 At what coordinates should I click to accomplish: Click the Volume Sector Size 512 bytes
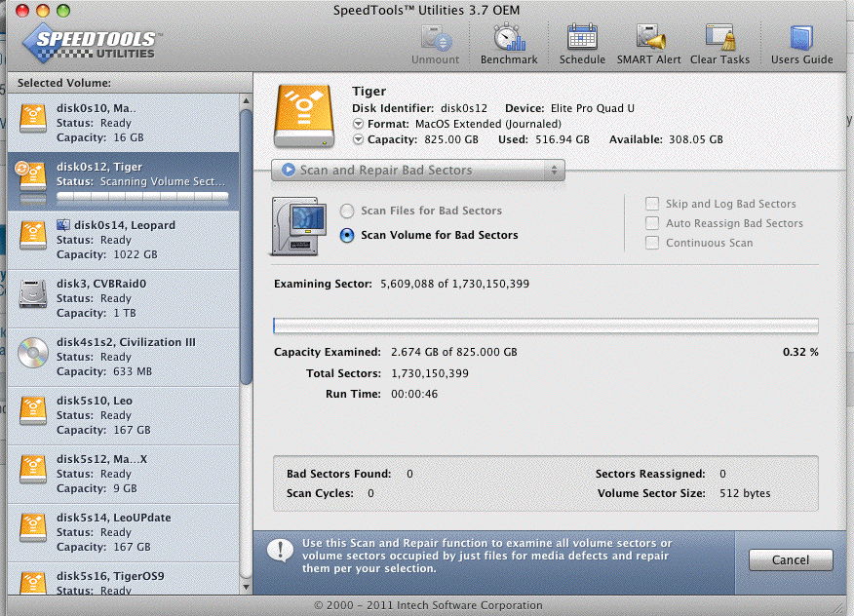pyautogui.click(x=745, y=493)
